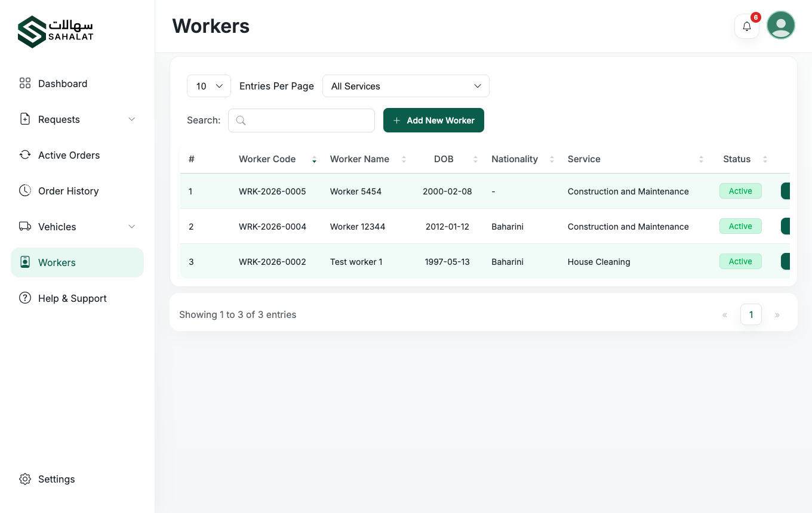Click Add New Worker button
Image resolution: width=812 pixels, height=513 pixels.
(433, 120)
